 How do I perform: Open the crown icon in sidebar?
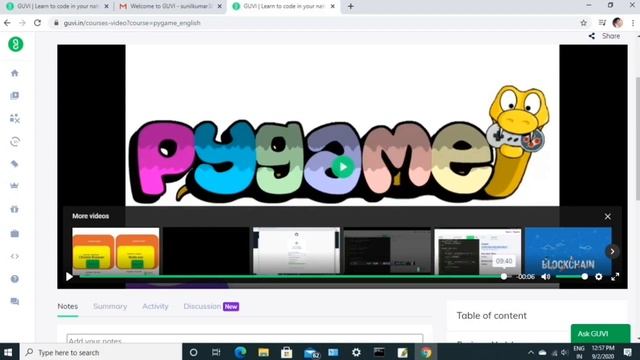(15, 186)
